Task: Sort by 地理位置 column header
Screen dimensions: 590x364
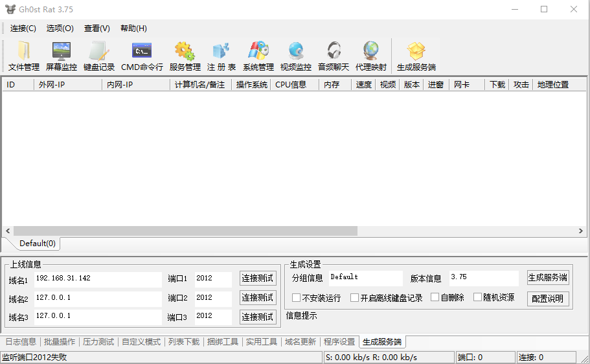Action: pyautogui.click(x=560, y=85)
